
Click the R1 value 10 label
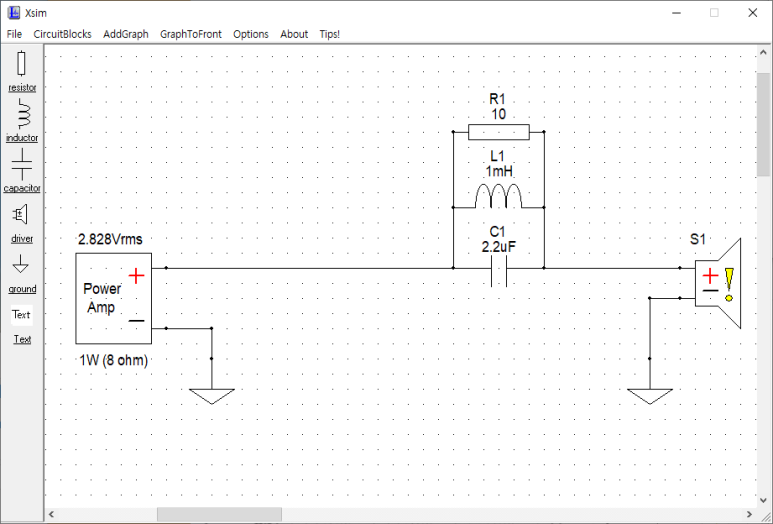pos(498,114)
